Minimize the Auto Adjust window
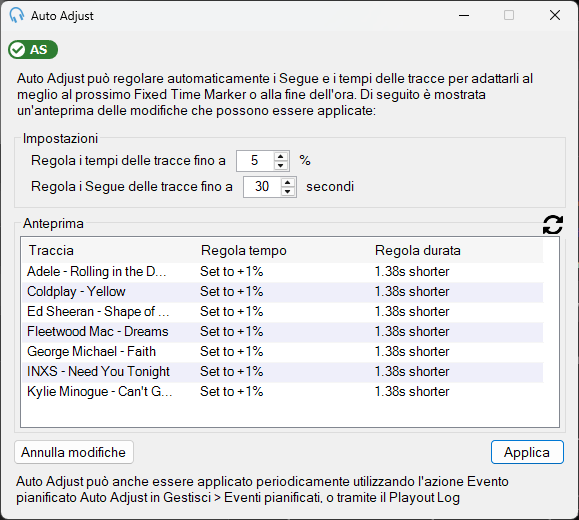The image size is (579, 520). 464,15
